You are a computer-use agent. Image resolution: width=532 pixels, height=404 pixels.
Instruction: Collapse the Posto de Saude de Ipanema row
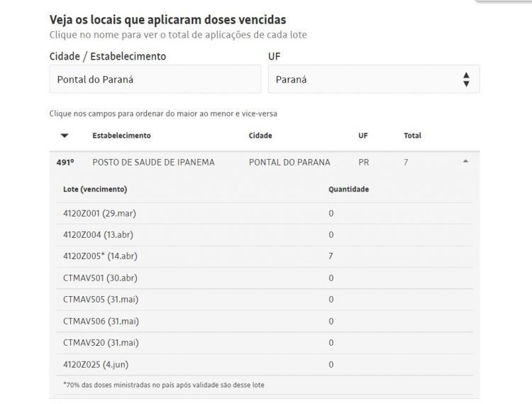click(465, 162)
